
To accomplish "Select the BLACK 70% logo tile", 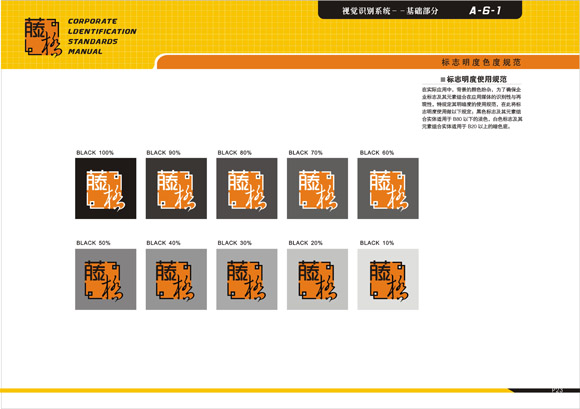I will click(317, 189).
